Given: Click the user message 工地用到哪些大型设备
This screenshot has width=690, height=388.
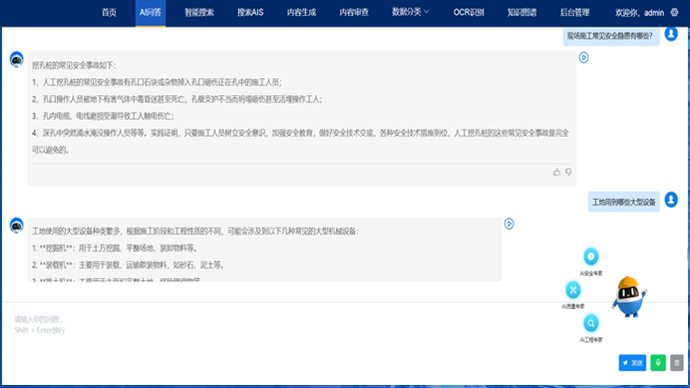Looking at the screenshot, I should coord(624,202).
